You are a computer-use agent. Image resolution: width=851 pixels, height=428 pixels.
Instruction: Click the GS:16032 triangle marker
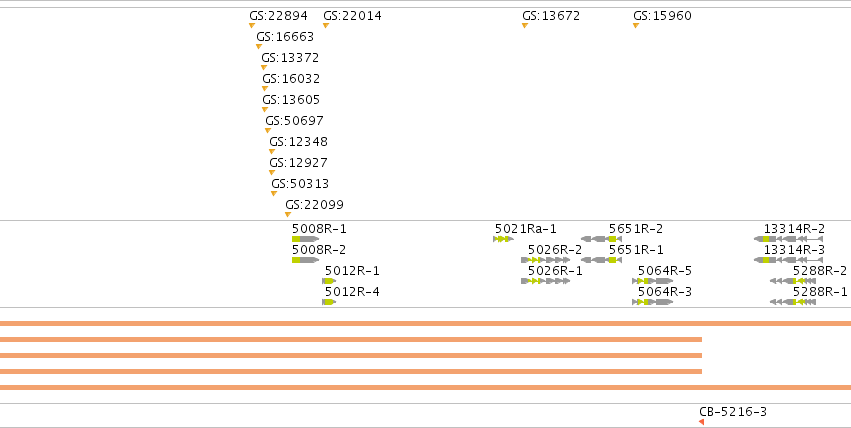point(265,88)
